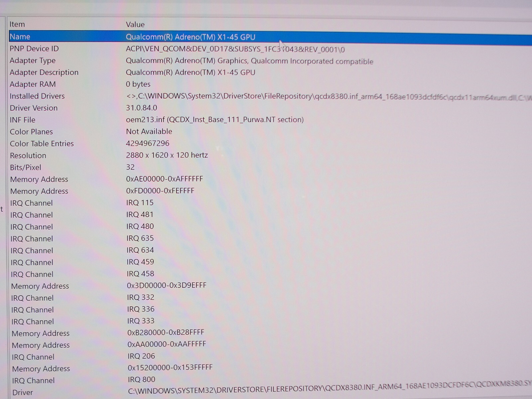Select Memory Address 0xFD0000-0xFEFFFF row
This screenshot has width=532, height=399.
point(270,191)
